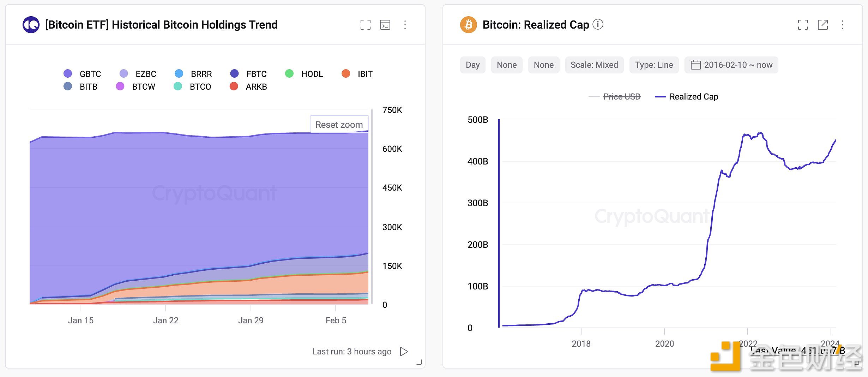Image resolution: width=868 pixels, height=377 pixels.
Task: Open the Scale: Mixed dropdown
Action: (x=594, y=65)
